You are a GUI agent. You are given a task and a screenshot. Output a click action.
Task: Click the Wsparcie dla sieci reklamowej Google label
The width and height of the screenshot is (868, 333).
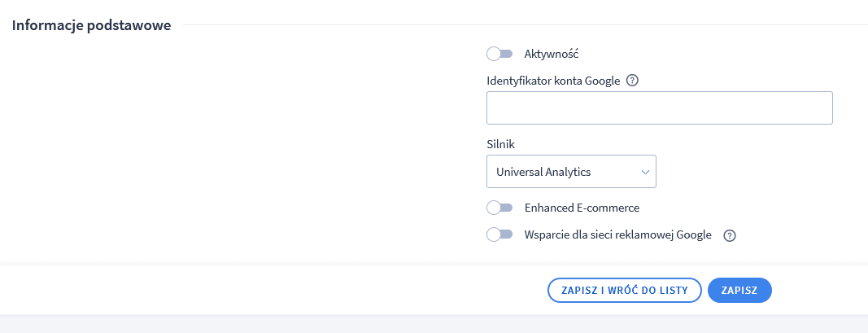click(x=617, y=234)
